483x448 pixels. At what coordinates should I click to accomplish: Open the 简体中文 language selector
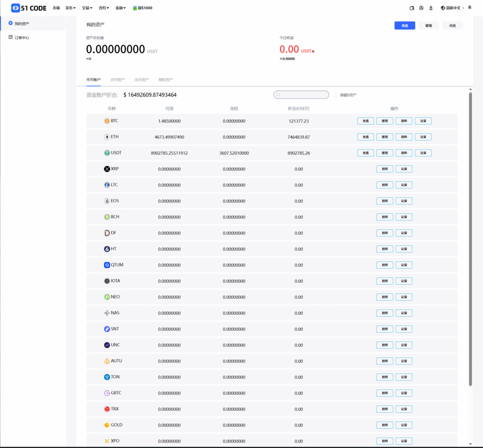click(x=452, y=8)
